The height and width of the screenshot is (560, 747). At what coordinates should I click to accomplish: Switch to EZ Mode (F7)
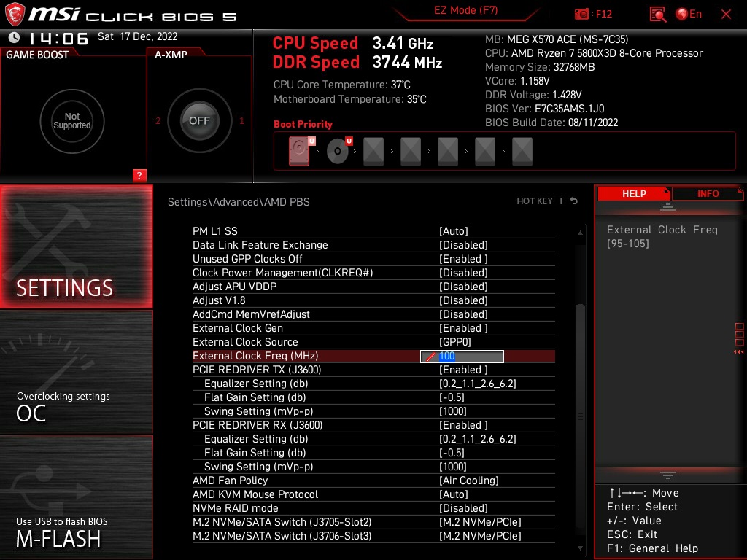465,10
